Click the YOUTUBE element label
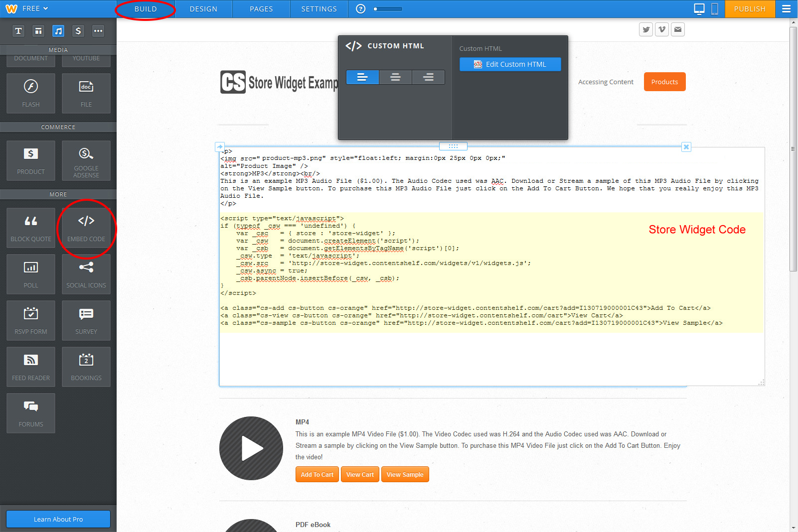The image size is (798, 532). 86,58
